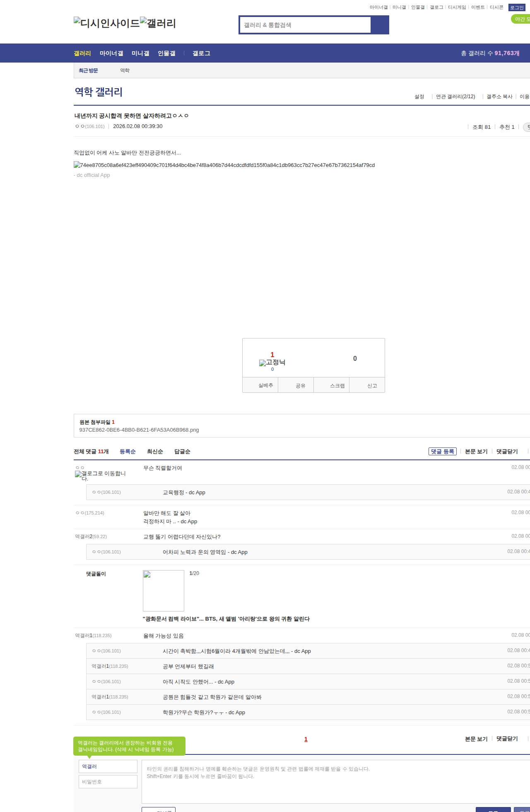Sort comments by 최신순
This screenshot has width=530, height=812.
155,452
